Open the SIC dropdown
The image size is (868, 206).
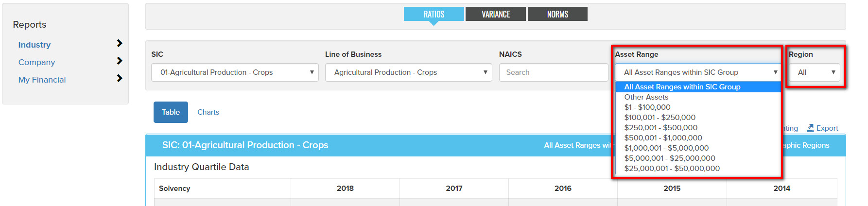[235, 72]
